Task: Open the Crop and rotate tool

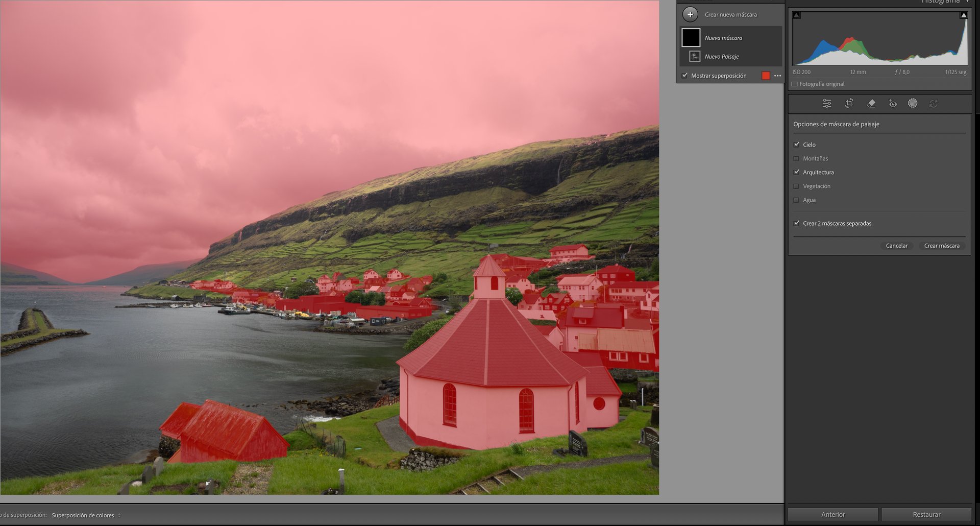Action: coord(849,103)
